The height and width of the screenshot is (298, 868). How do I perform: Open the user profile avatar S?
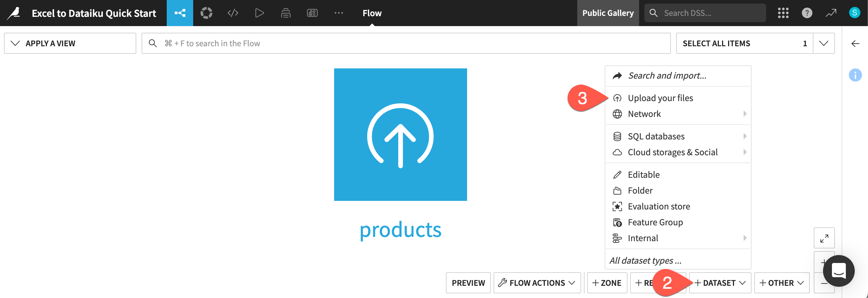(x=854, y=13)
